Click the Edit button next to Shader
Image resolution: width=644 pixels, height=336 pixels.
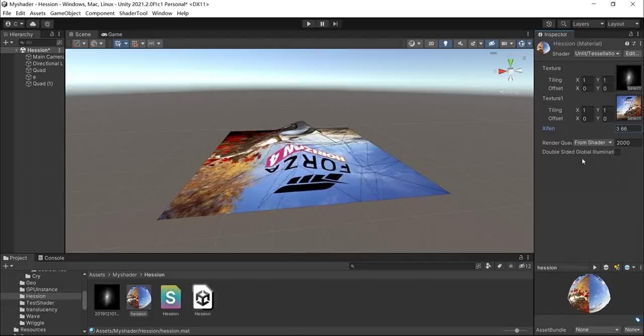coord(631,53)
